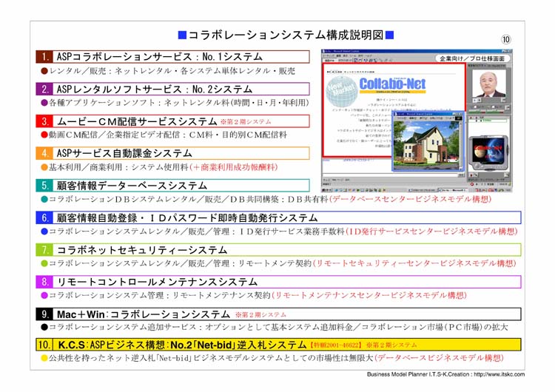Select the ASPサービス自動課金システム heading
This screenshot has width=555, height=392.
pyautogui.click(x=124, y=153)
